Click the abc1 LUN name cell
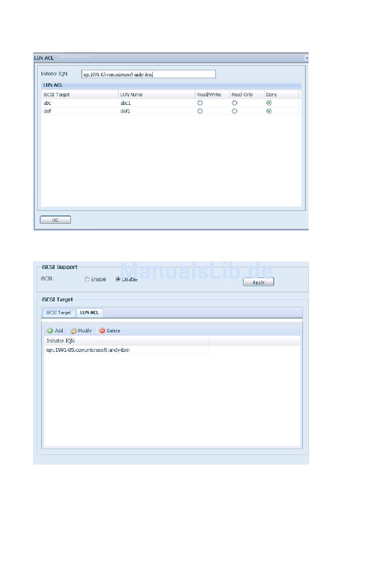This screenshot has width=392, height=586. [157, 103]
